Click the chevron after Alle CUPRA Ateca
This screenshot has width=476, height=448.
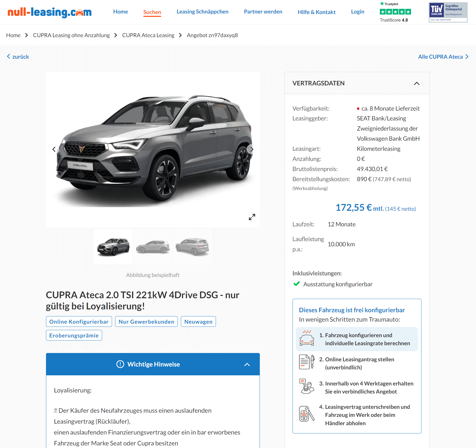(467, 56)
